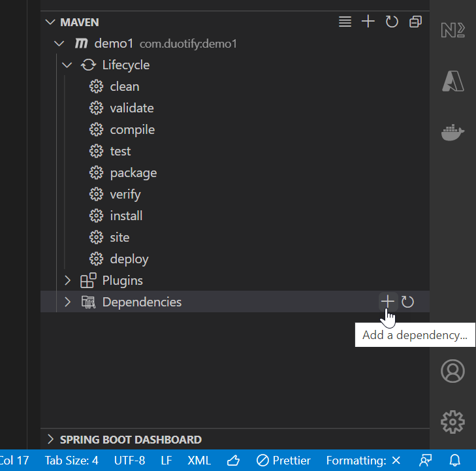This screenshot has width=476, height=471.
Task: Click gear icon next to site
Action: click(x=96, y=238)
